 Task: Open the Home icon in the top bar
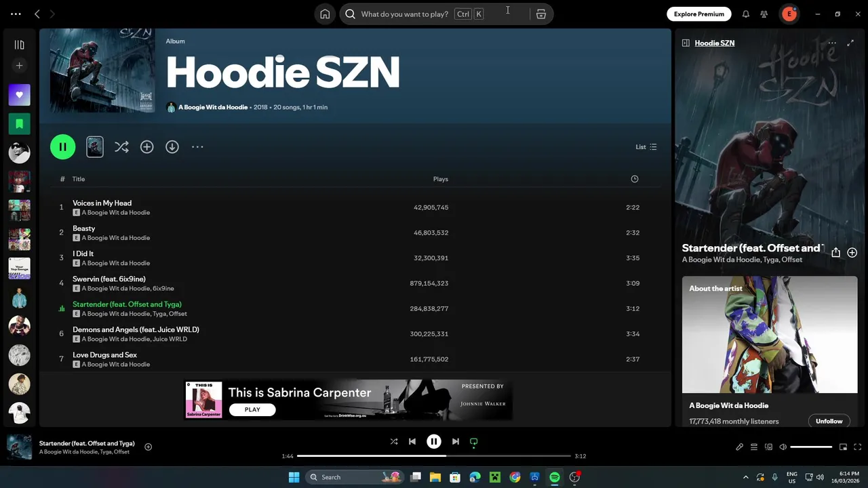(x=325, y=14)
